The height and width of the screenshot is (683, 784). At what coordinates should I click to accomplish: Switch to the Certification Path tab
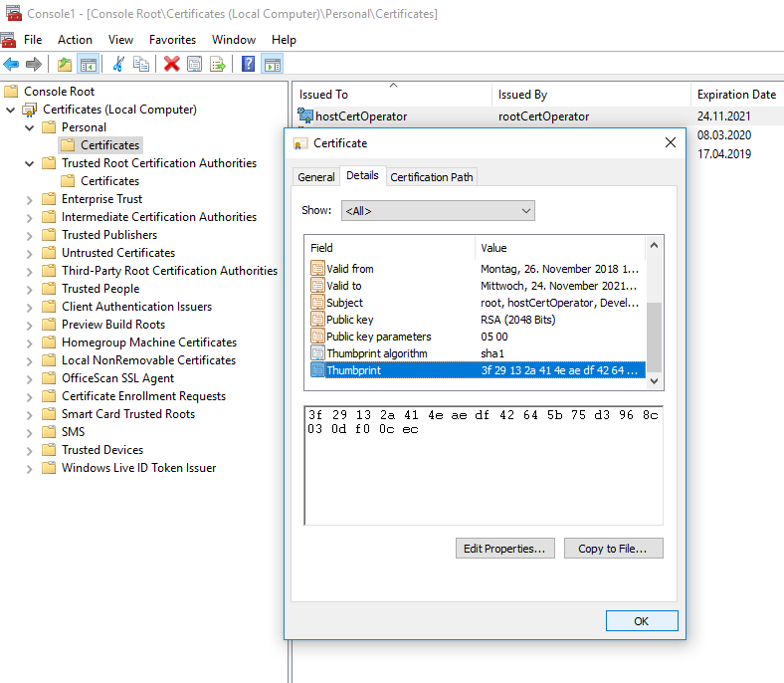tap(432, 177)
